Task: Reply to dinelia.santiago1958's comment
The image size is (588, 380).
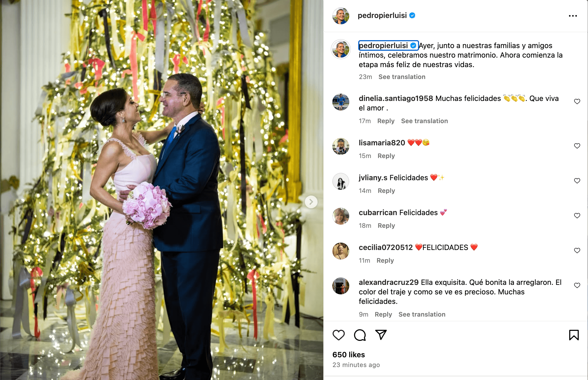Action: (386, 121)
